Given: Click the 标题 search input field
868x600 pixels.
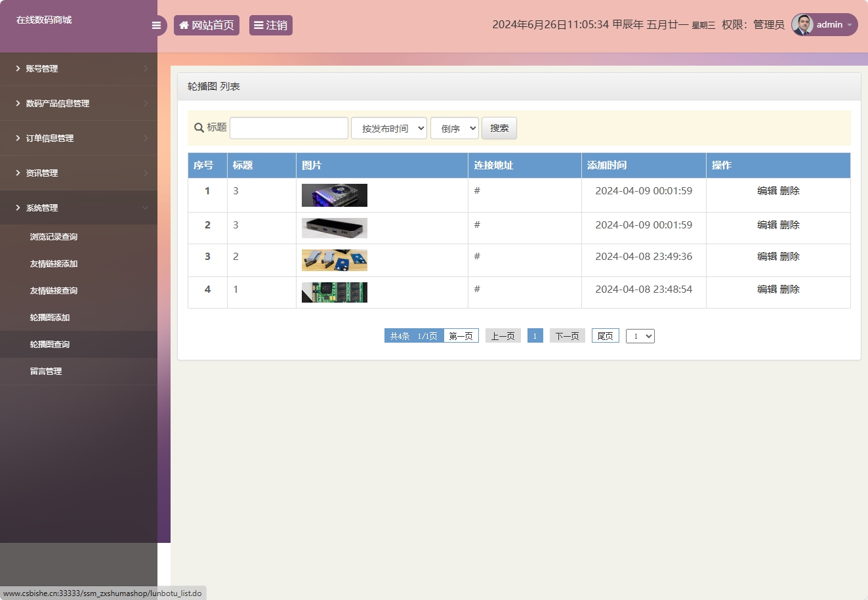Looking at the screenshot, I should point(289,127).
